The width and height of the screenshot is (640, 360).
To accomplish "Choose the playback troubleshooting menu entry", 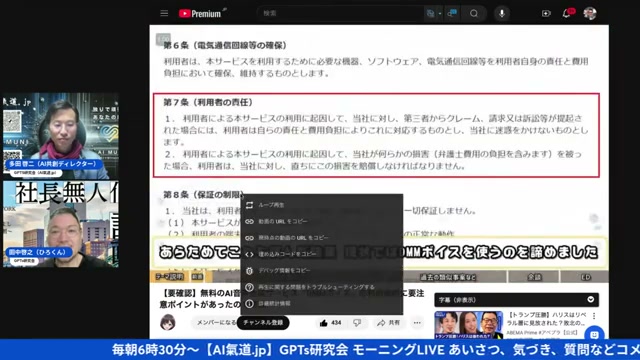I will click(322, 287).
